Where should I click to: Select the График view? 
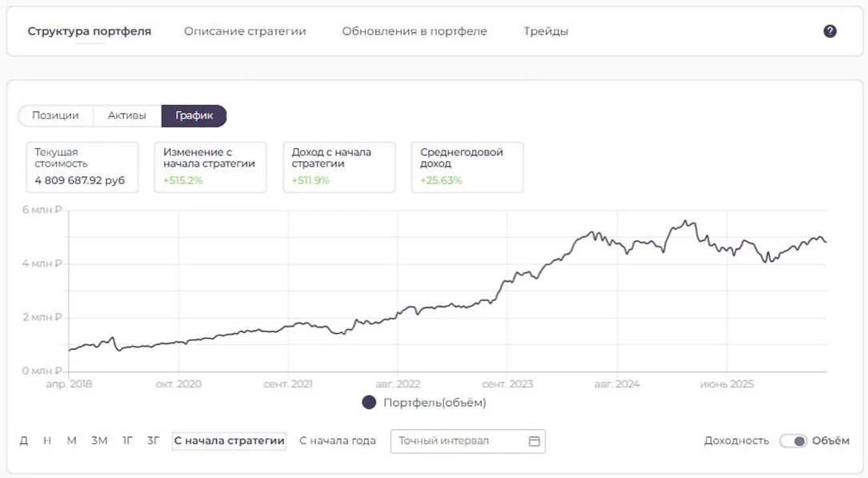pyautogui.click(x=194, y=115)
